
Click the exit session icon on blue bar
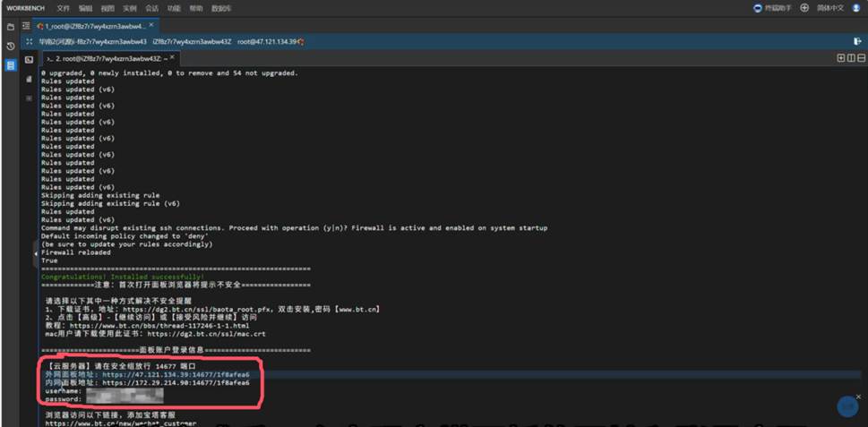point(857,41)
